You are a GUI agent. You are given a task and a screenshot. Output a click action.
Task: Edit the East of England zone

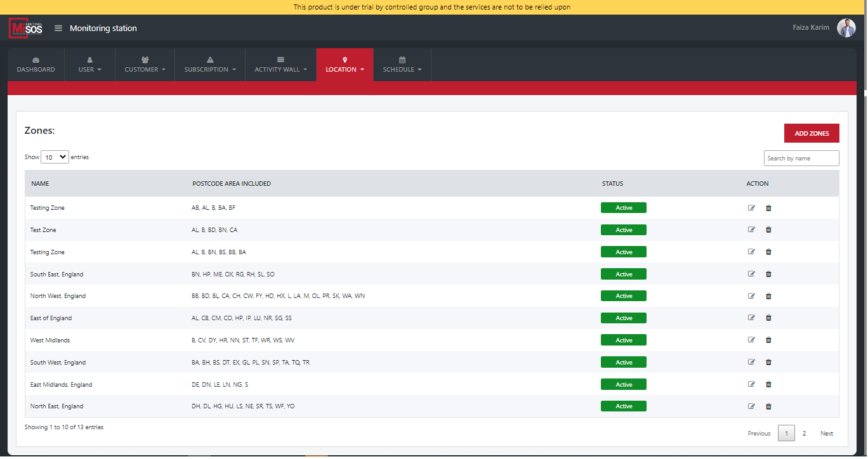[751, 318]
